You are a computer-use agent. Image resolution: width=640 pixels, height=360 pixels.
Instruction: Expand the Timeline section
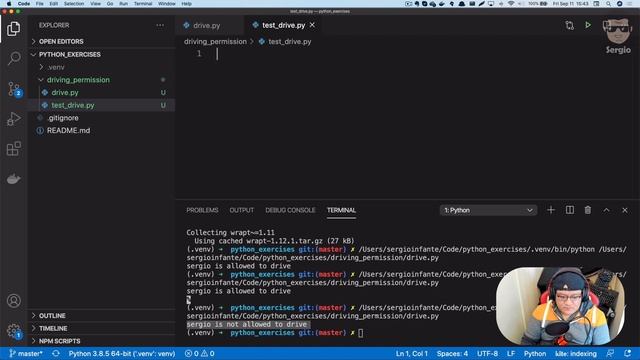[x=101, y=328]
